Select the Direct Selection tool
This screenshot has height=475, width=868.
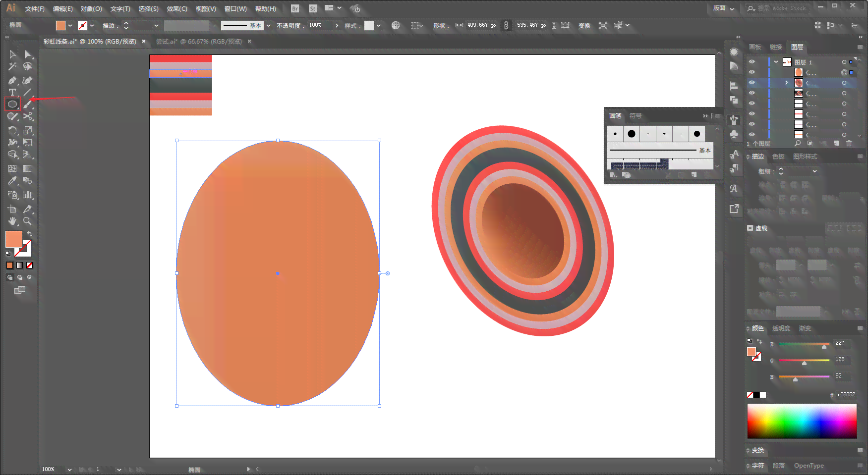pyautogui.click(x=28, y=54)
